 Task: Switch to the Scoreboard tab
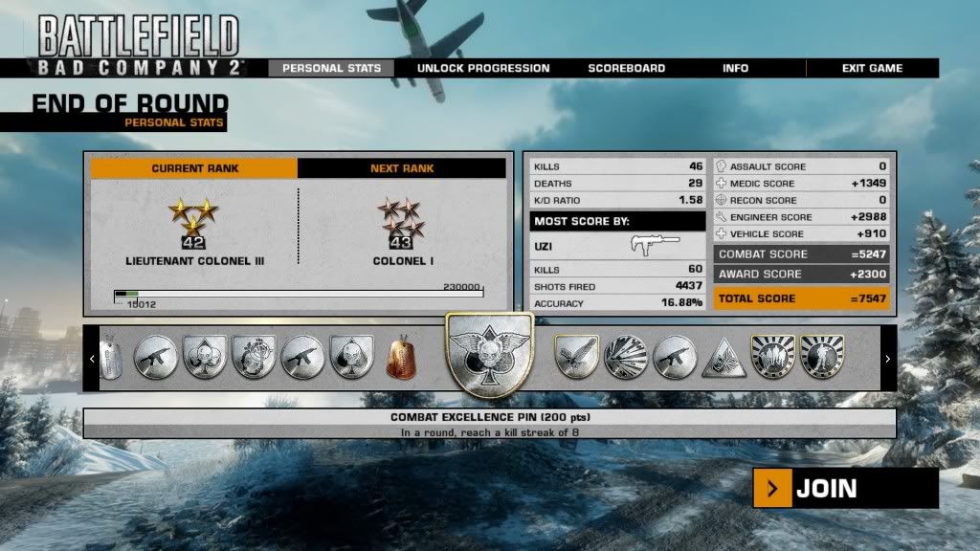coord(626,69)
